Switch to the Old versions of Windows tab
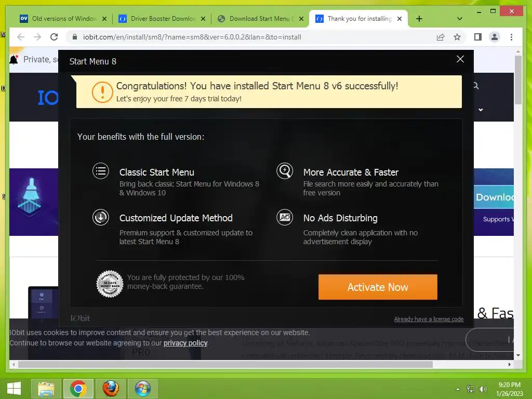 63,19
